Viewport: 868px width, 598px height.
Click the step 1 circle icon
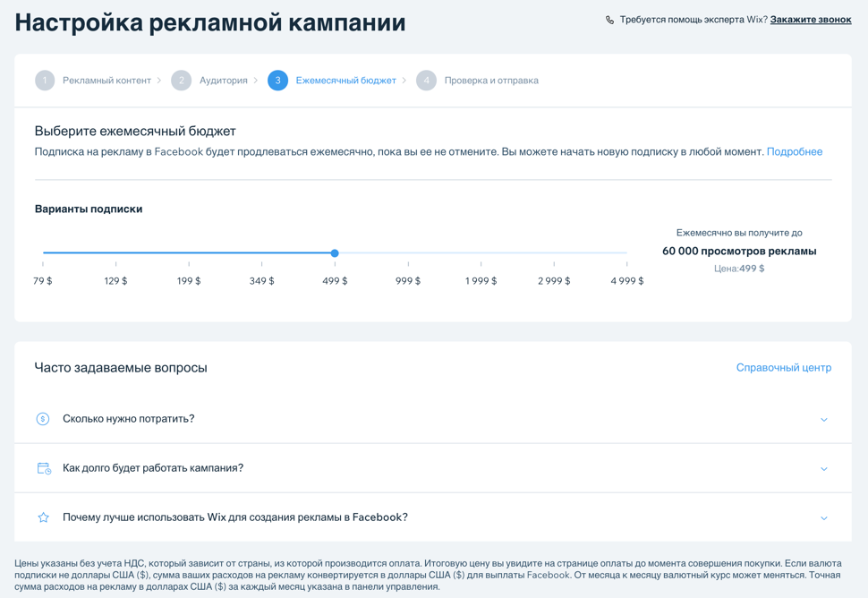45,81
